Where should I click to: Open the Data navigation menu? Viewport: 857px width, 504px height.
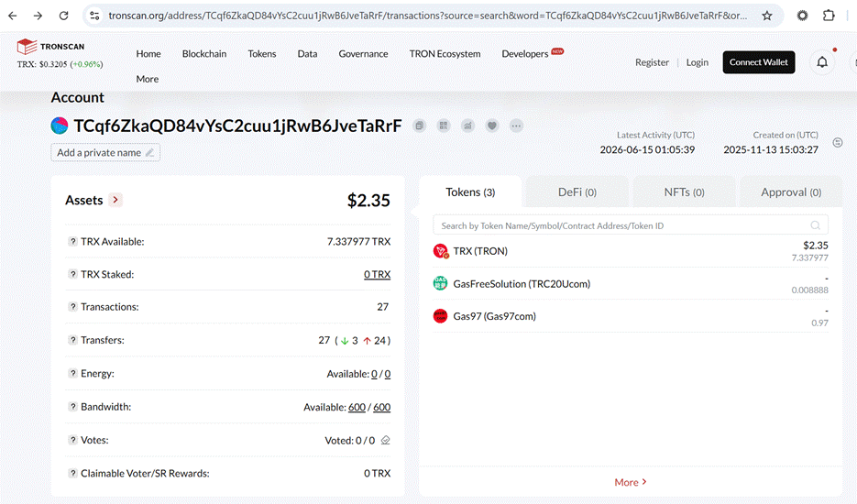click(x=307, y=53)
